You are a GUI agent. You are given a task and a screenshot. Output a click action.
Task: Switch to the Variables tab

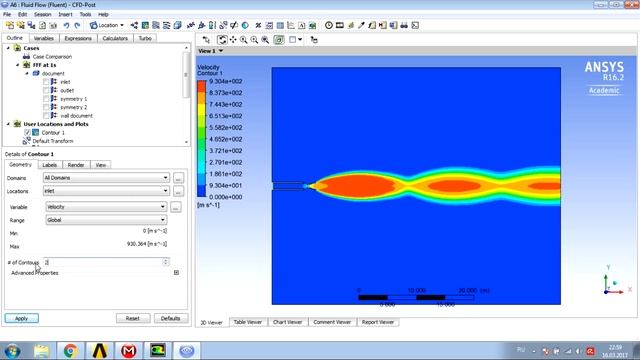click(x=44, y=38)
